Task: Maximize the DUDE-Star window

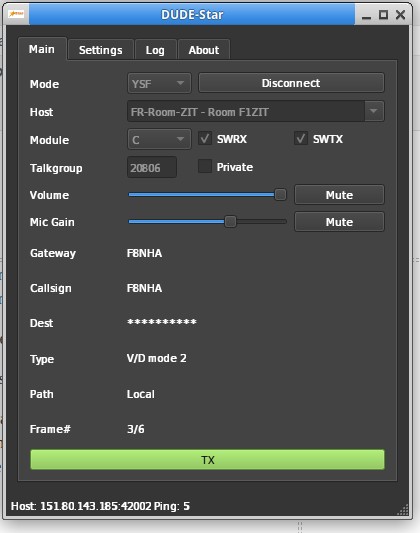Action: coord(383,15)
